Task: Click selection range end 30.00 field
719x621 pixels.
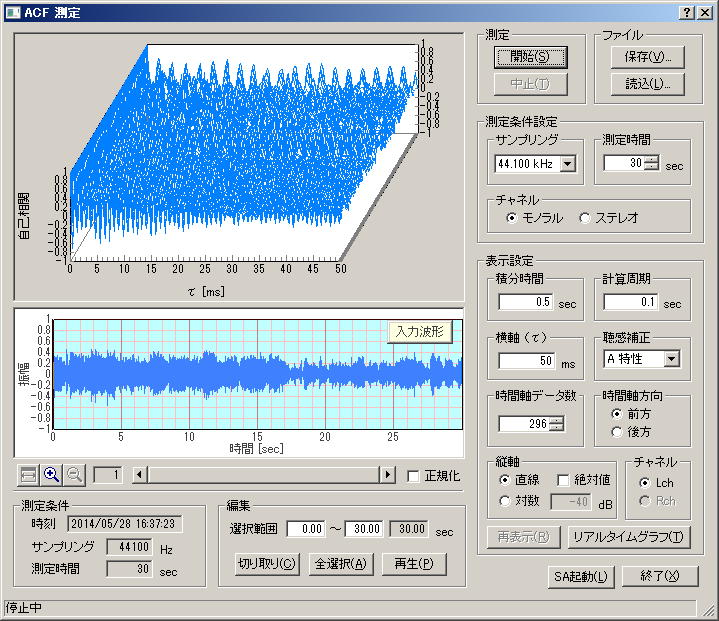Action: click(364, 529)
